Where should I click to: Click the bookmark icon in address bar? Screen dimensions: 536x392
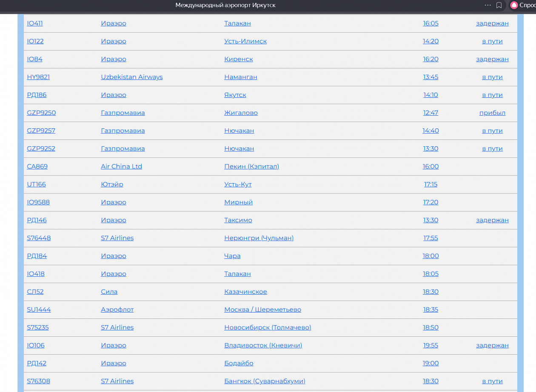pyautogui.click(x=499, y=5)
